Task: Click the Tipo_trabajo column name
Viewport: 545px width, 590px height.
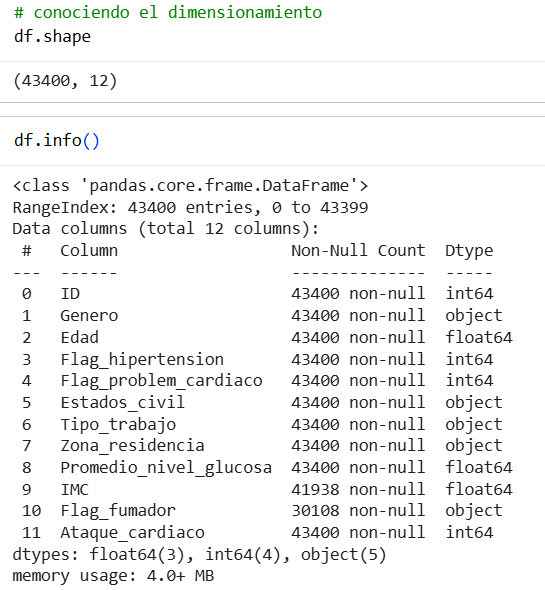Action: [x=118, y=425]
